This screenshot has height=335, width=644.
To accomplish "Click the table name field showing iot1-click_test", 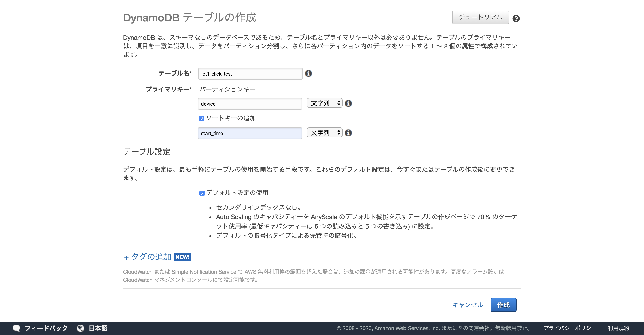I will 250,74.
